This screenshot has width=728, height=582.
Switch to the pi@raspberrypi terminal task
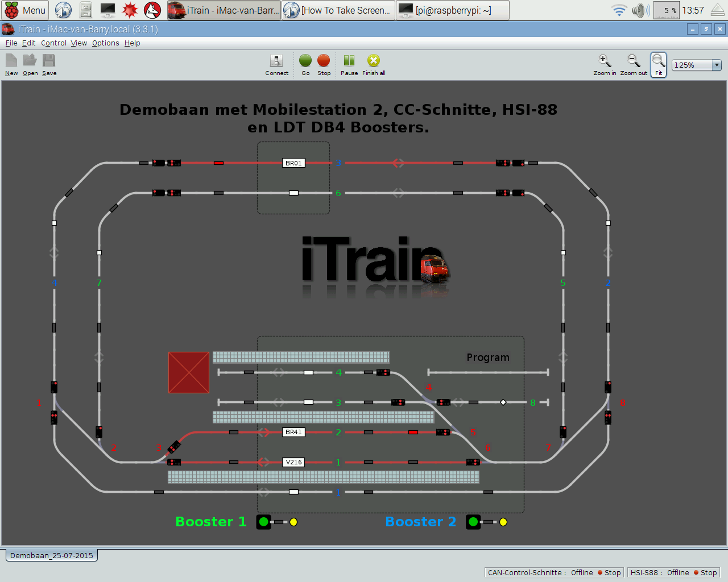[452, 10]
